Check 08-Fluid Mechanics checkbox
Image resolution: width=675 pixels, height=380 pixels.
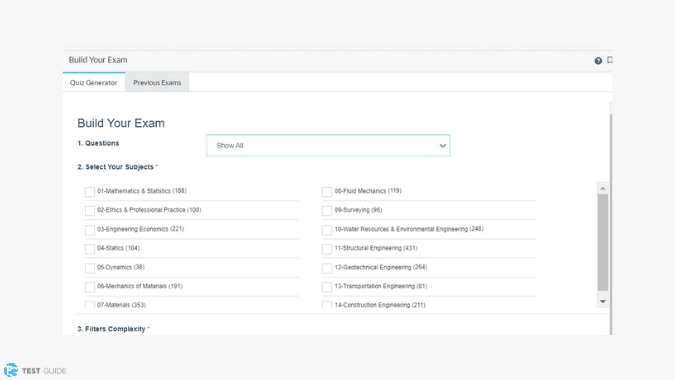click(327, 192)
